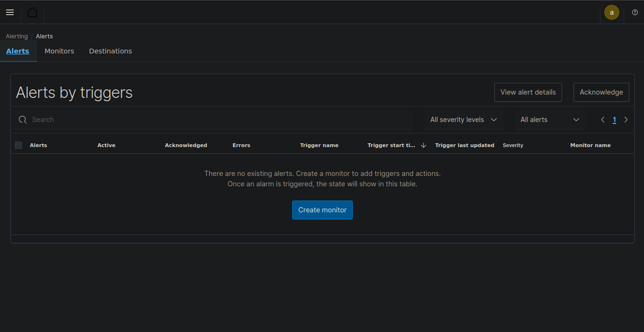Switch to the Destinations tab
The width and height of the screenshot is (644, 332).
click(x=110, y=51)
